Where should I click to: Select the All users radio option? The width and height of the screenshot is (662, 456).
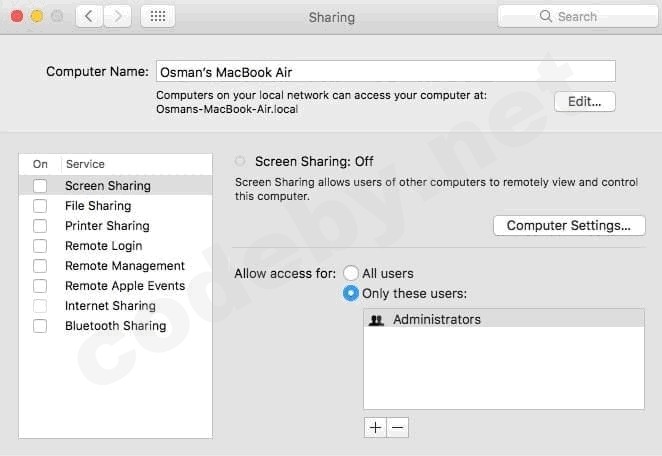(351, 273)
